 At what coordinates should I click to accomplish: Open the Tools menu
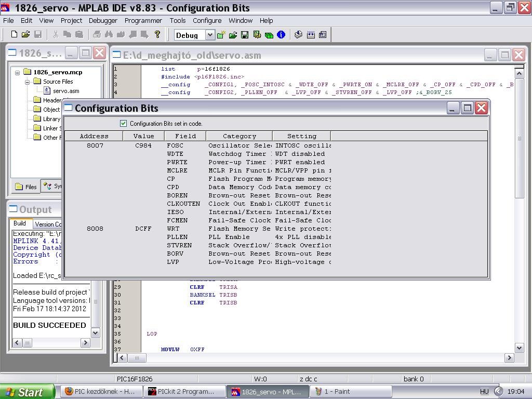pos(178,20)
